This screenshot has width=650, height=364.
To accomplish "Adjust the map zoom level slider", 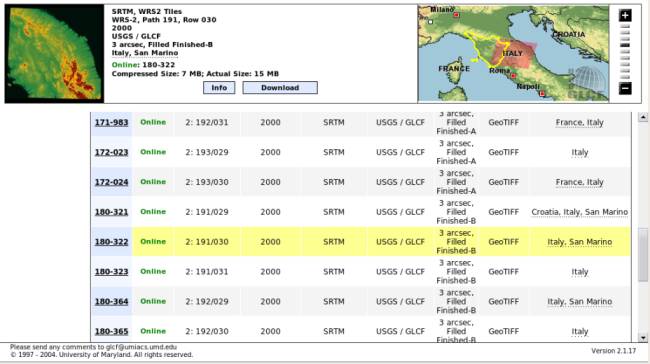I will [625, 45].
